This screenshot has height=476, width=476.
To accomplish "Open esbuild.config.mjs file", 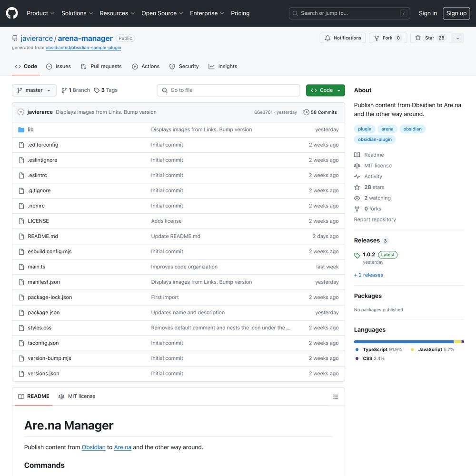I will coord(50,252).
